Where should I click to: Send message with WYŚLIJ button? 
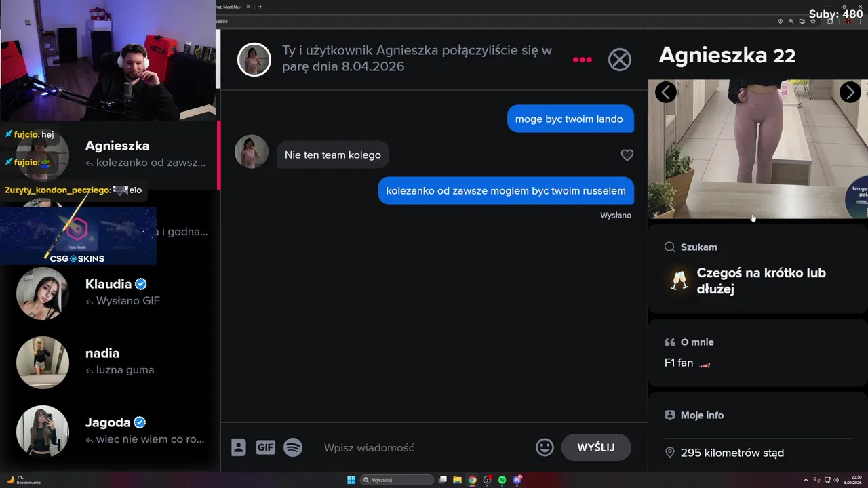596,447
